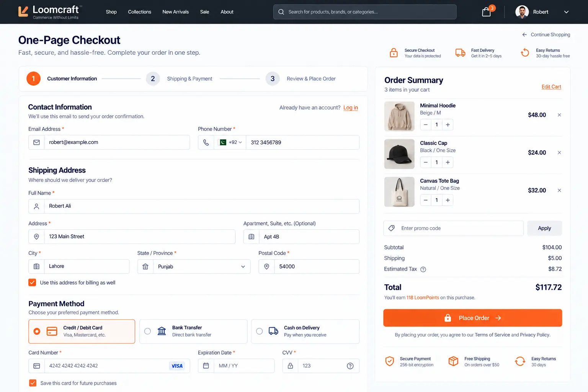Viewport: 588px width, 392px height.
Task: Open the Privacy Policy link
Action: tap(534, 335)
